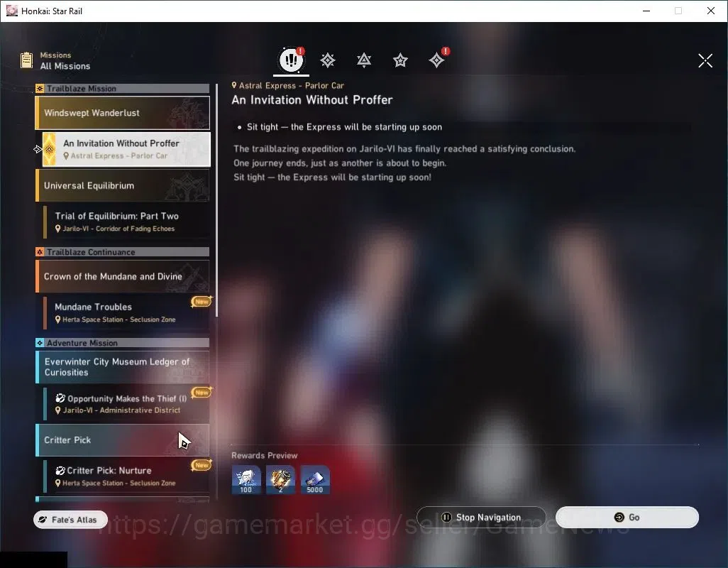Image resolution: width=728 pixels, height=568 pixels.
Task: Click Jarilo-VI - Administrative District location text
Action: (118, 410)
